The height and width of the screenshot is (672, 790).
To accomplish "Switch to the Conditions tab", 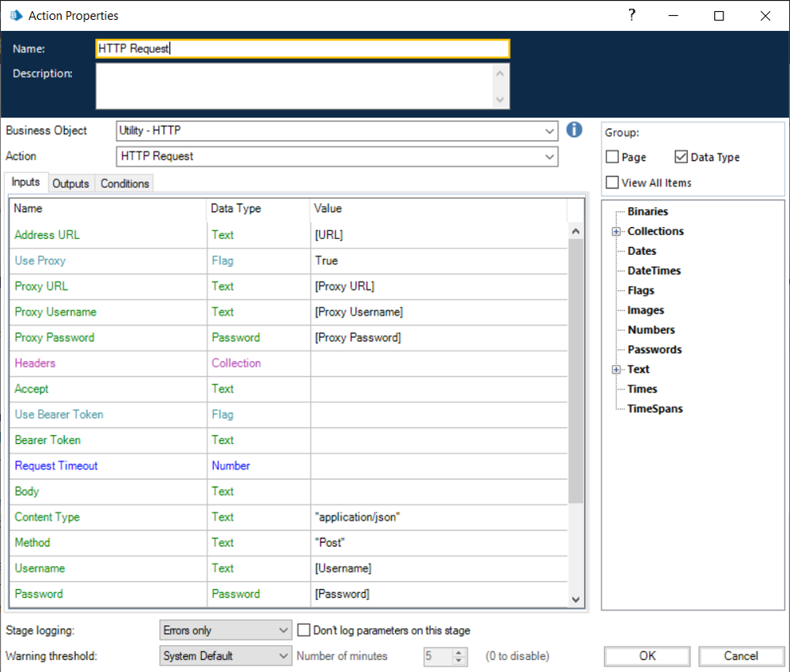I will 124,184.
